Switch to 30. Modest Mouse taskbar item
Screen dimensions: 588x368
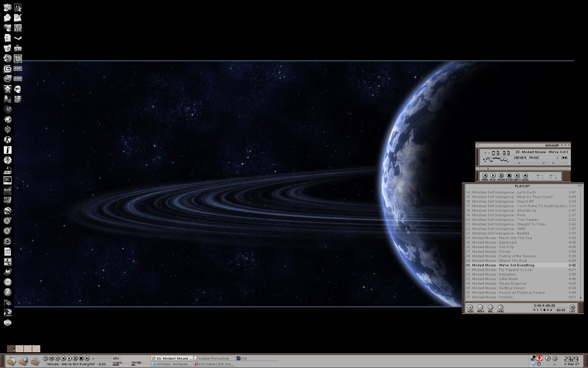(x=172, y=359)
